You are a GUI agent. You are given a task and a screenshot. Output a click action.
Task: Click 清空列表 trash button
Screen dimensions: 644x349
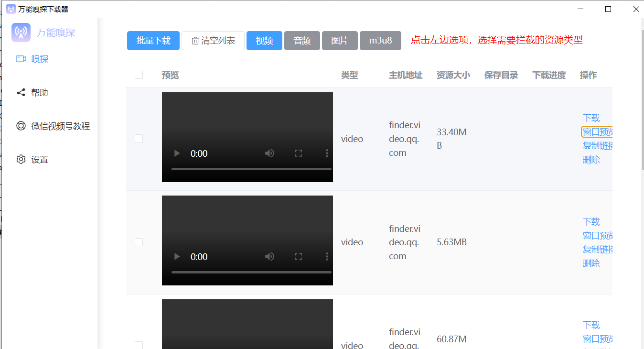pyautogui.click(x=213, y=41)
